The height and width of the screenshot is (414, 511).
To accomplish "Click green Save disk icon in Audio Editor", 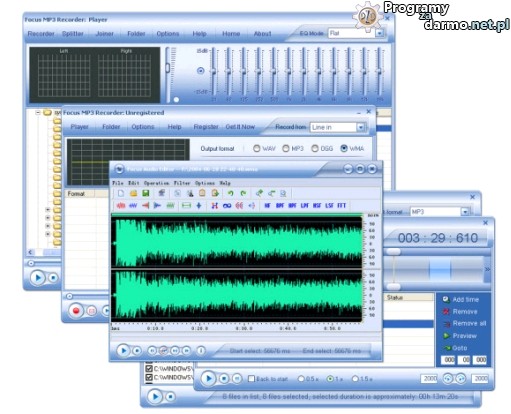I will (146, 193).
